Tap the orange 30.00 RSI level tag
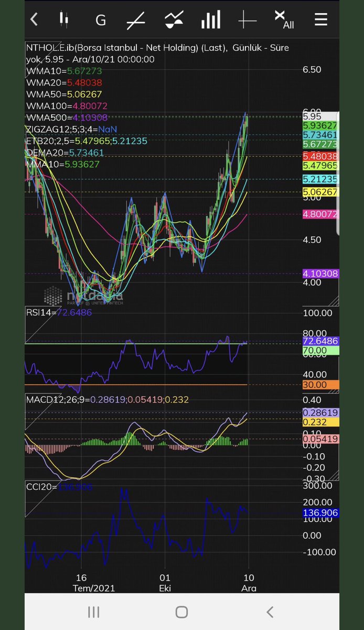Screen dimensions: 364x630 (320, 385)
